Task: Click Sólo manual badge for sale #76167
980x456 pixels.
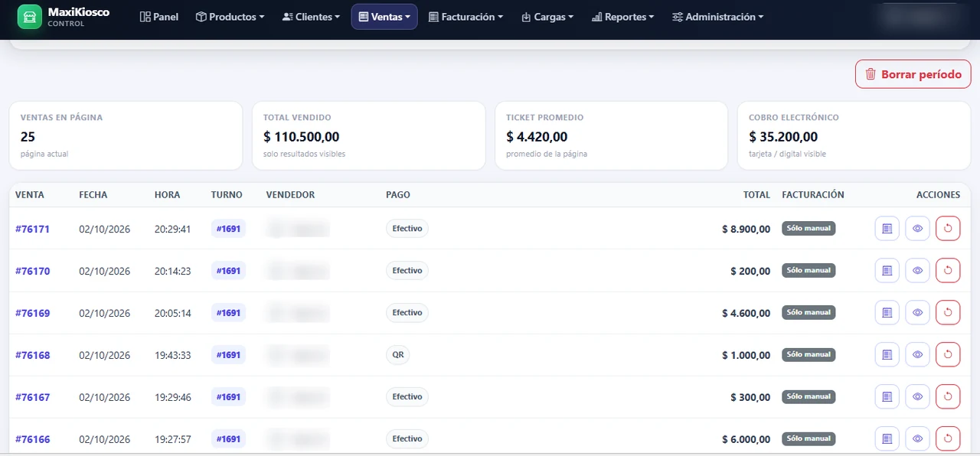Action: 808,396
